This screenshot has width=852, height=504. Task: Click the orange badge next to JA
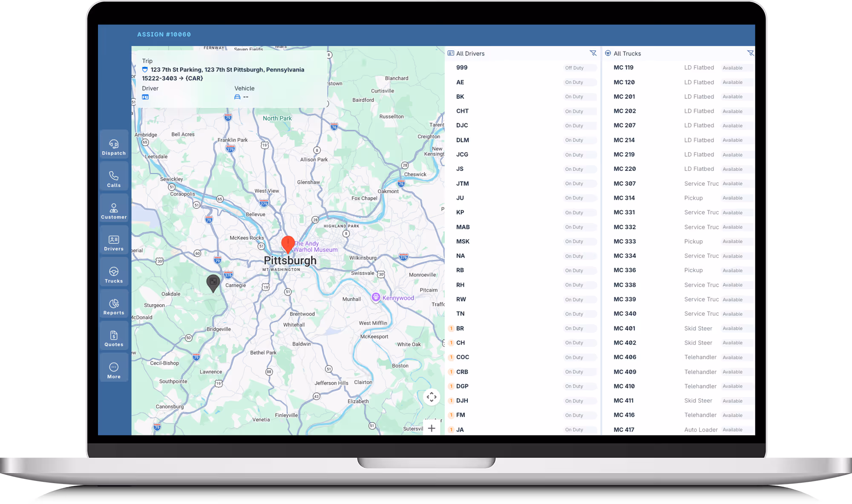pos(451,430)
